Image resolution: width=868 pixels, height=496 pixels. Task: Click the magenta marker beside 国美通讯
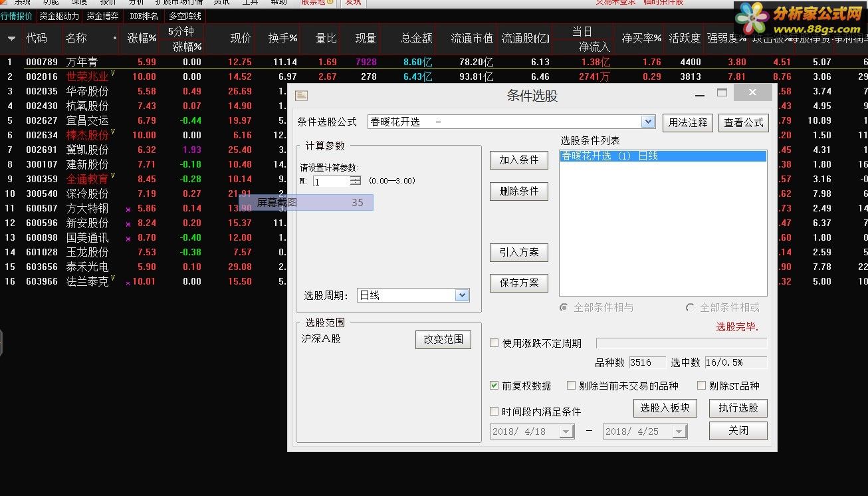128,239
